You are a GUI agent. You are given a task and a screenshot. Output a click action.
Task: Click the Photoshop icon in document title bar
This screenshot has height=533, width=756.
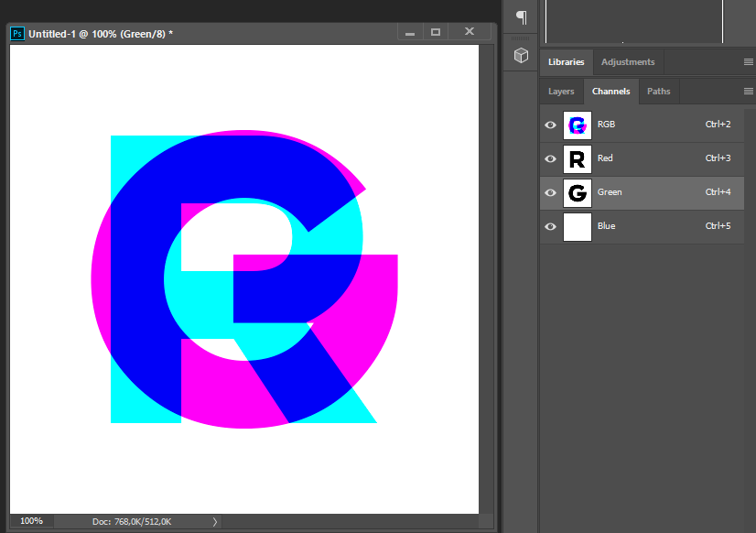click(x=17, y=33)
